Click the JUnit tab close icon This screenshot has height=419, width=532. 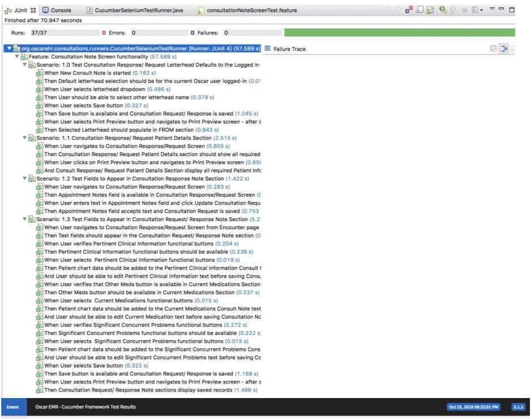[x=33, y=10]
